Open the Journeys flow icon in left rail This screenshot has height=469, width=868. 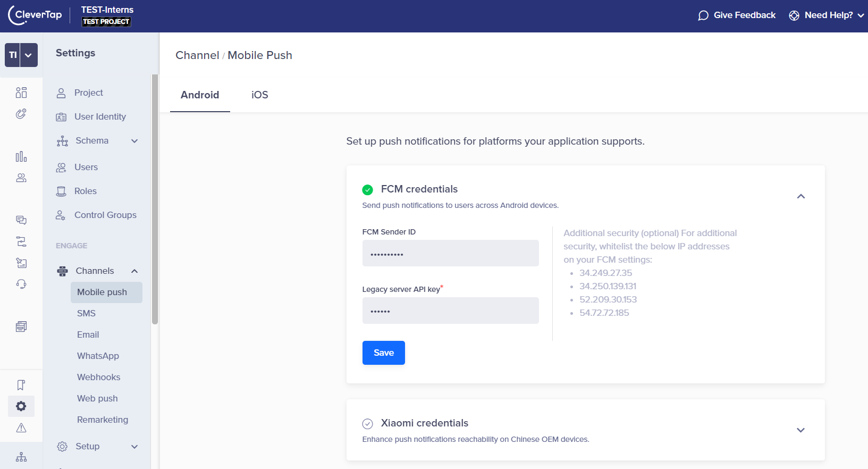point(21,241)
